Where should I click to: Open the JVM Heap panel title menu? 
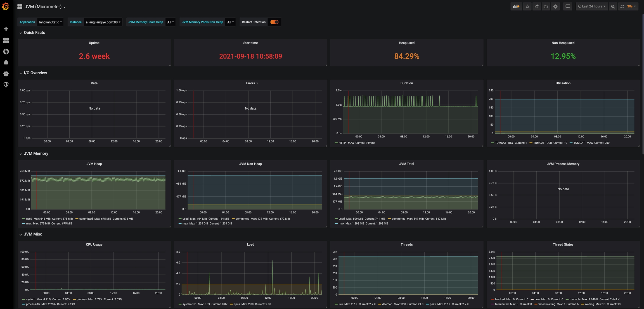(x=94, y=164)
